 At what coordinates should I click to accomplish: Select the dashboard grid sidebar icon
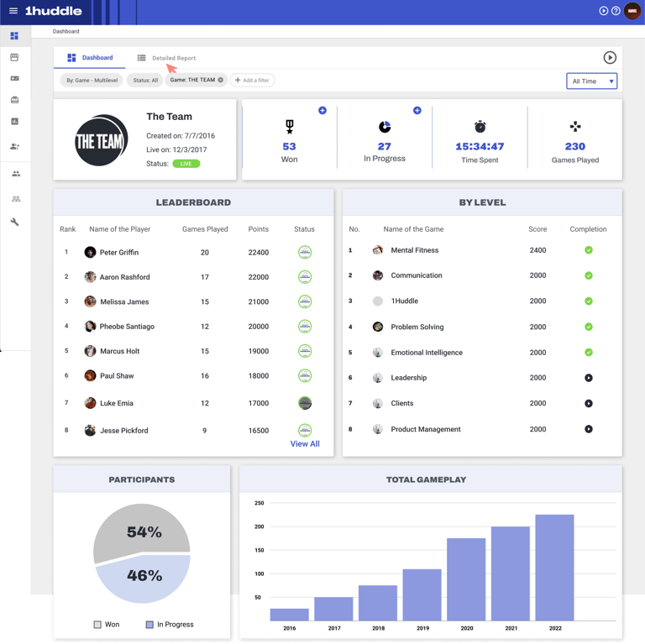pyautogui.click(x=14, y=36)
